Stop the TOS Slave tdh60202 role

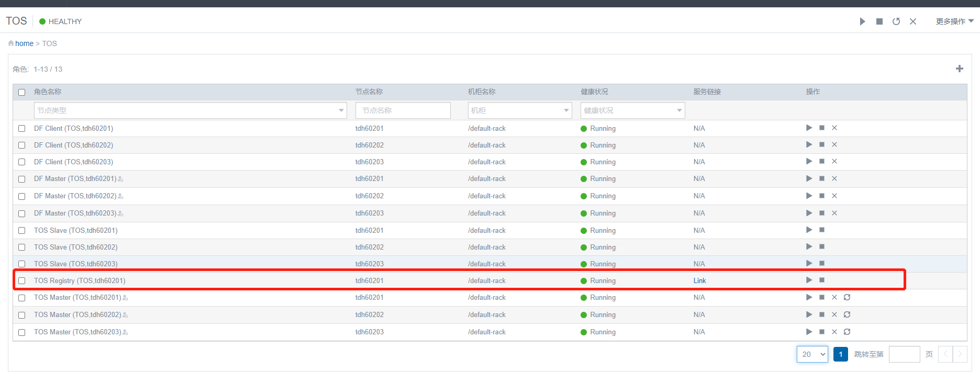coord(822,246)
